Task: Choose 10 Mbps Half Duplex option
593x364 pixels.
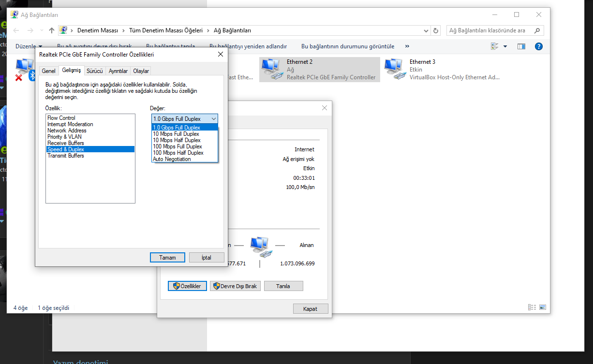Action: pyautogui.click(x=185, y=140)
